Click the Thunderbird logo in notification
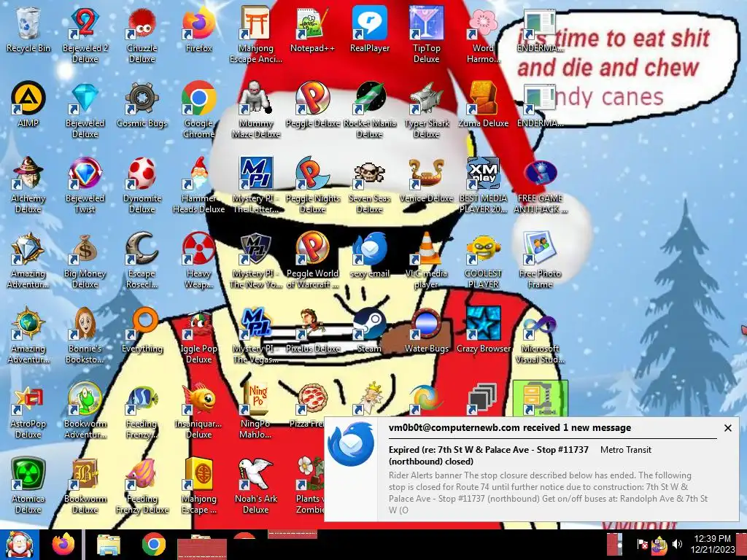747x560 pixels. tap(351, 444)
